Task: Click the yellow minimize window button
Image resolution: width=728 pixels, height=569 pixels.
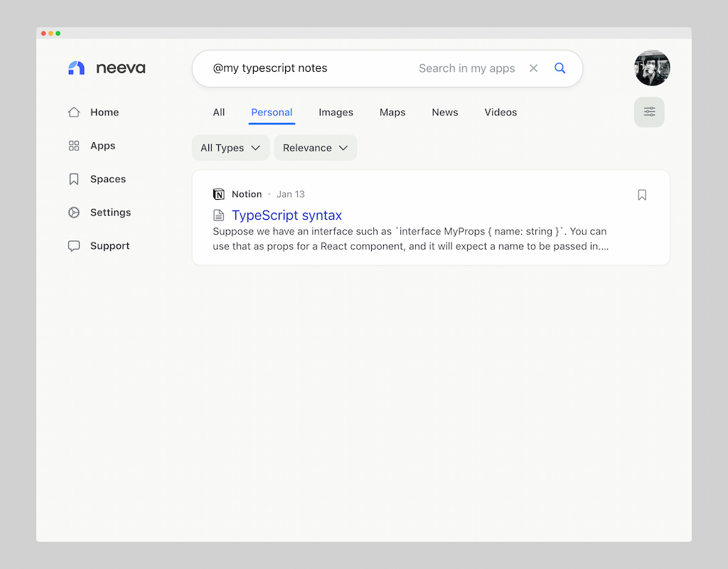Action: pos(50,33)
